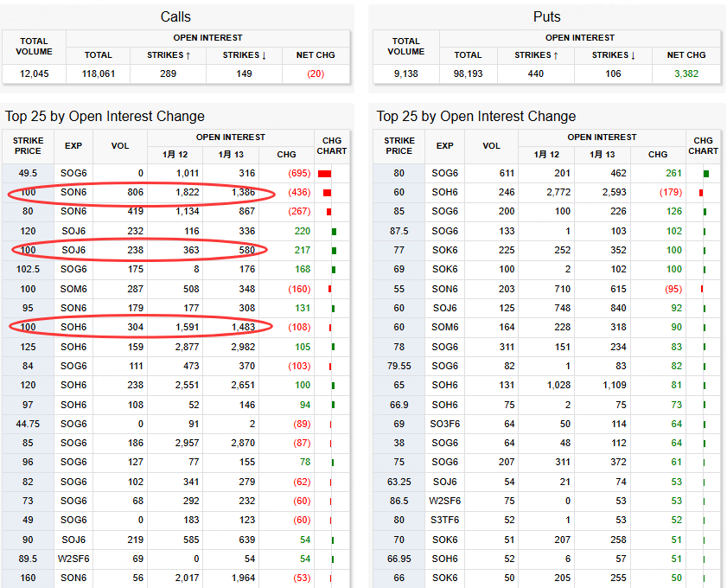Click Puts strikes-up value 440

pos(535,73)
